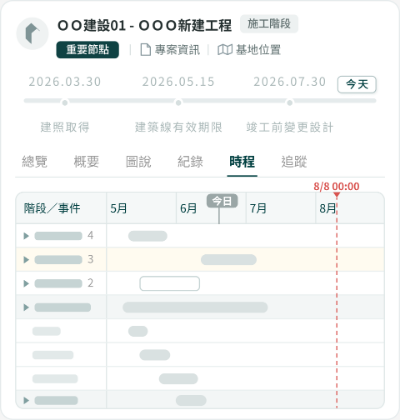Switch to the 追蹤 tab
This screenshot has height=420, width=400.
pyautogui.click(x=294, y=162)
